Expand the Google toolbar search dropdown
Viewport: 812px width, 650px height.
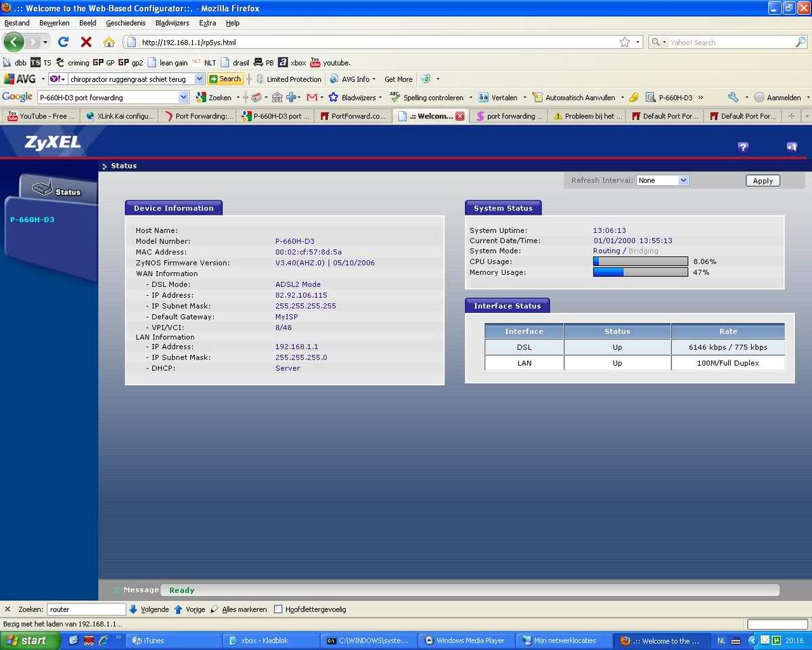click(183, 97)
